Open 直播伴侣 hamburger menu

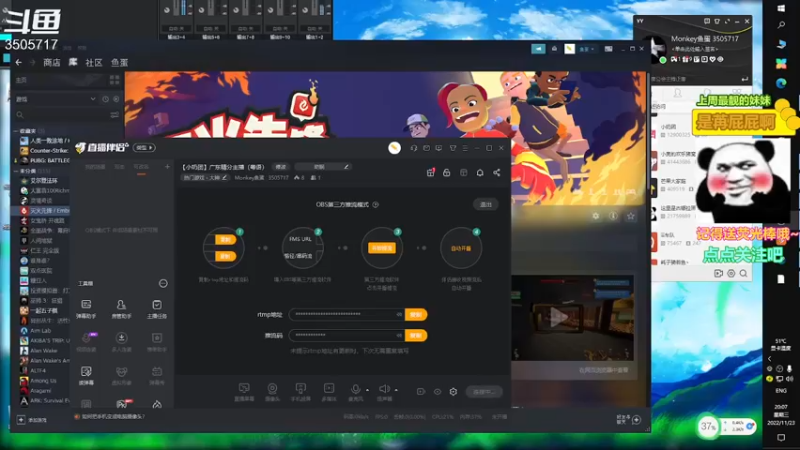pos(465,148)
